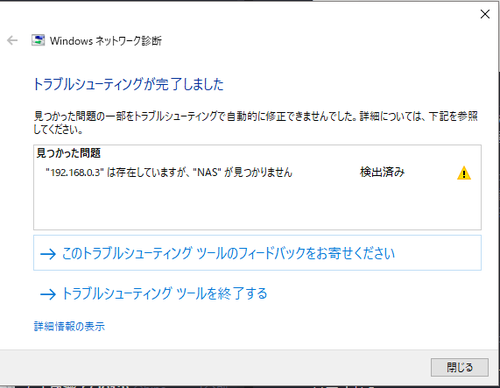This screenshot has height=388, width=500.
Task: Click the 閉じる button
Action: tap(460, 367)
